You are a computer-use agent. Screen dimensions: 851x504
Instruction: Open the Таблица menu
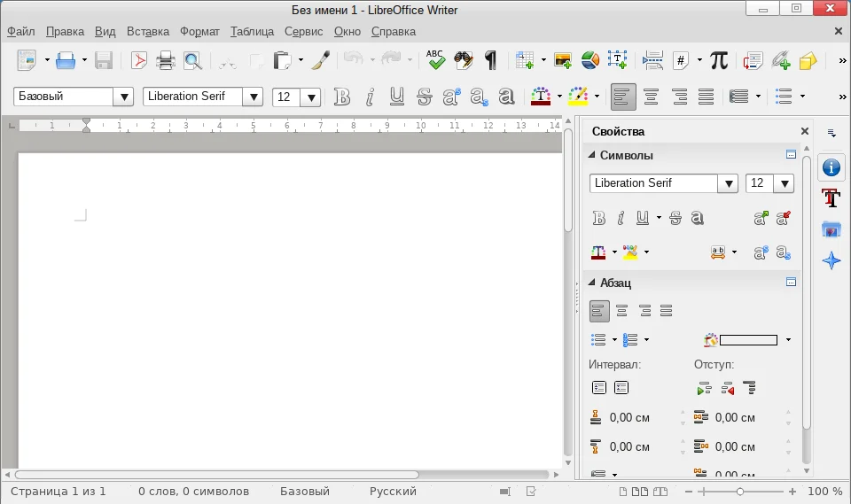coord(252,31)
